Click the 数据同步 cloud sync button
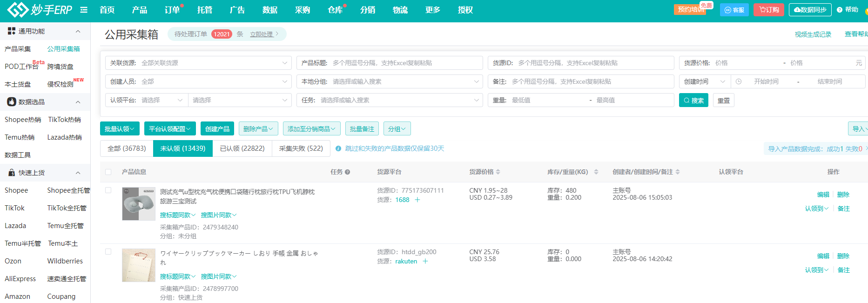The height and width of the screenshot is (303, 868). (810, 10)
